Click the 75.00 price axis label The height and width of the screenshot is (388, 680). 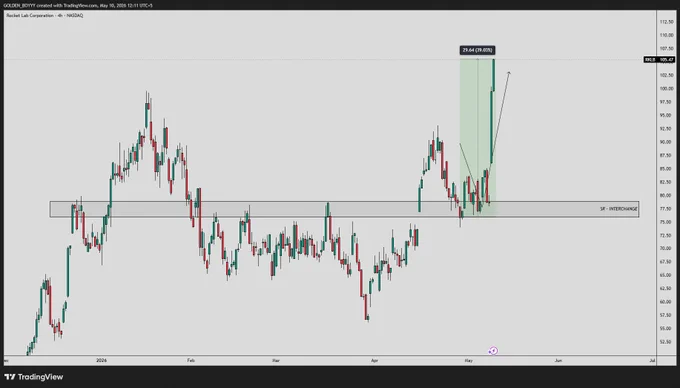point(666,222)
